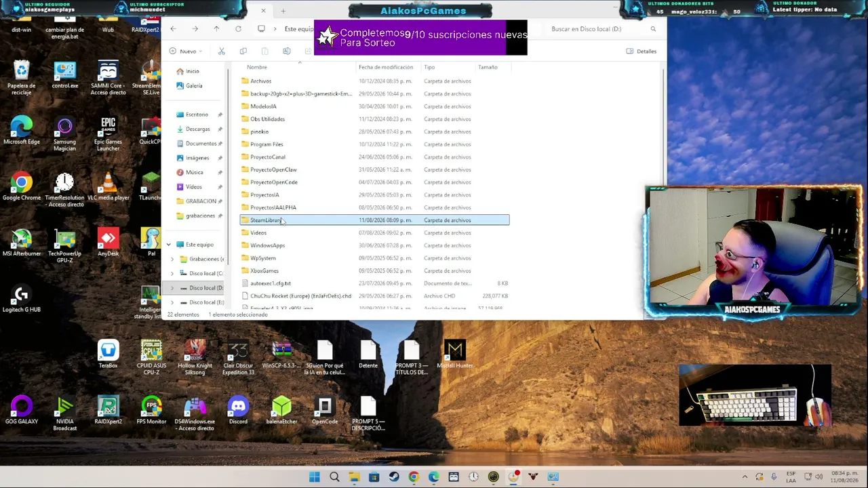Screen dimensions: 868x488
Task: Click the Cut scissors icon in Explorer toolbar
Action: 222,51
